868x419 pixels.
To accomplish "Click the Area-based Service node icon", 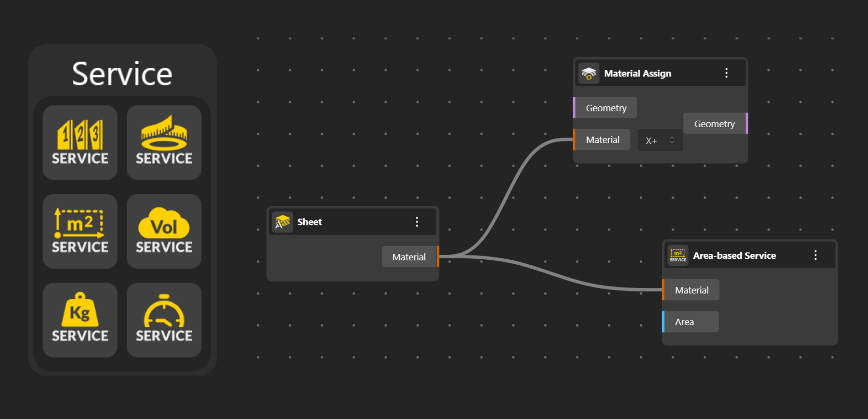I will tap(678, 256).
